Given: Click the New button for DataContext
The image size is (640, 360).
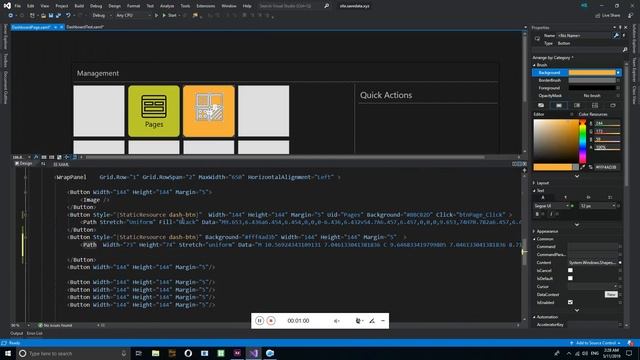Looking at the screenshot, I should click(611, 294).
